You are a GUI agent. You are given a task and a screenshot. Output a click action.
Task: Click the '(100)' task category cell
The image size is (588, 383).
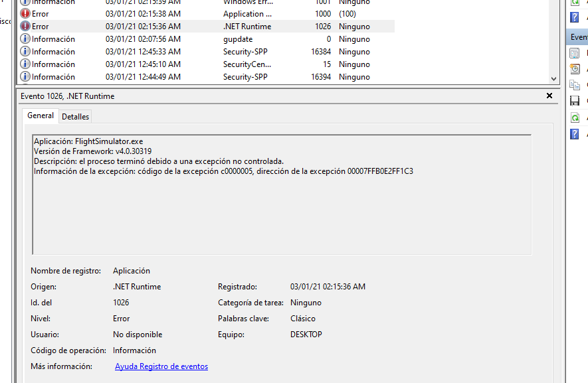347,13
